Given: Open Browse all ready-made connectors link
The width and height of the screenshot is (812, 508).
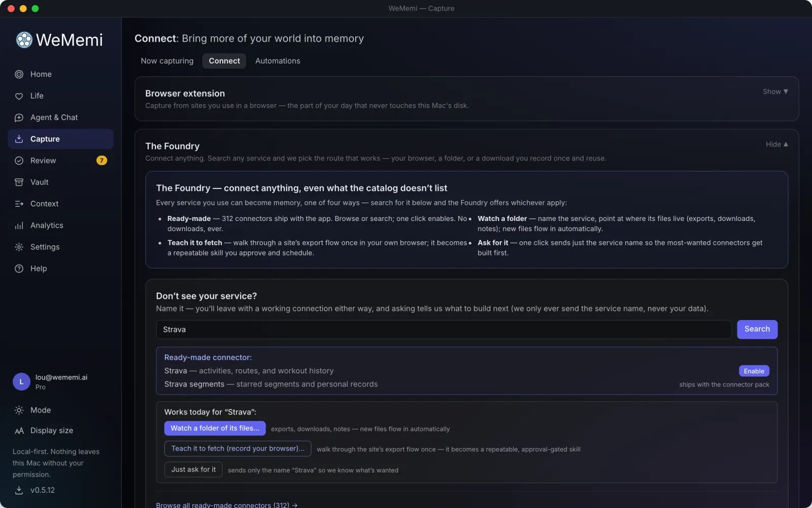Looking at the screenshot, I should [227, 504].
